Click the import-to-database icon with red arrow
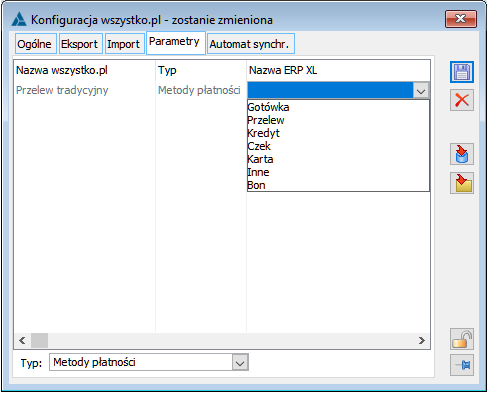Screen dimensions: 489x394 tap(462, 154)
